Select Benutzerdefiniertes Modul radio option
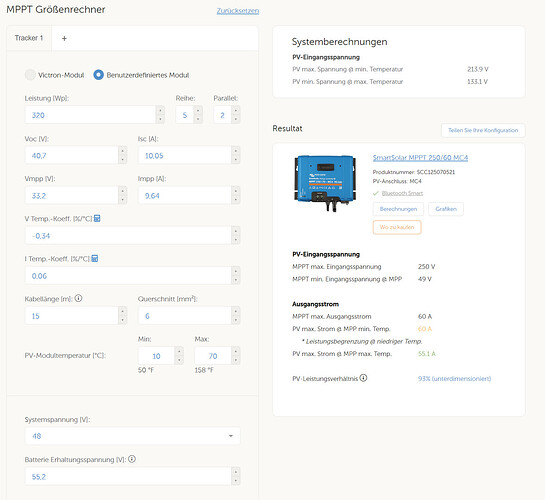 click(x=98, y=75)
